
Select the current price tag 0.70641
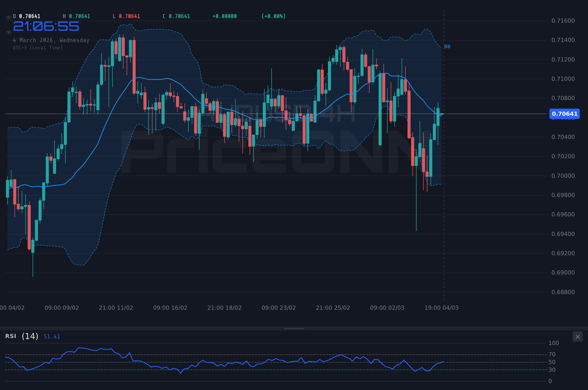point(564,114)
